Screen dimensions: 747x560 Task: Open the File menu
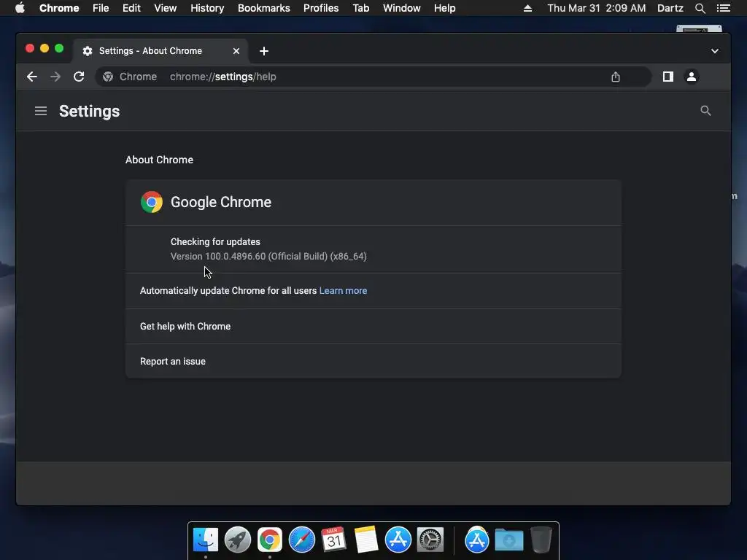coord(101,8)
